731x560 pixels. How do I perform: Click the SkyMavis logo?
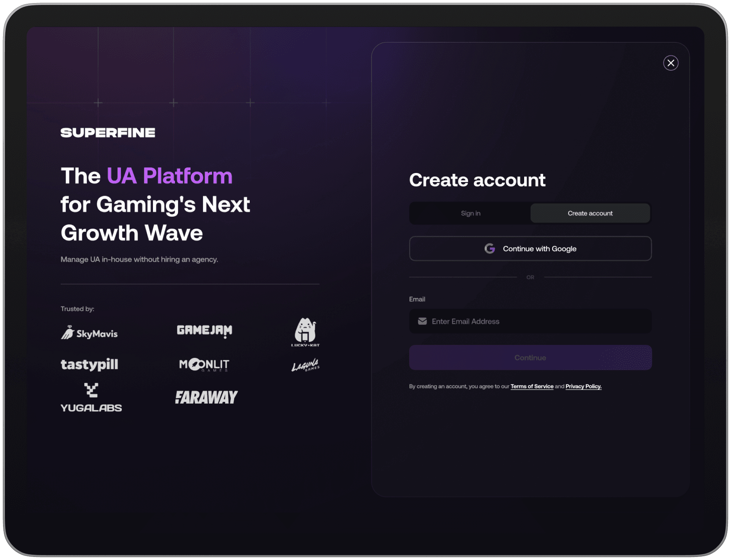tap(90, 333)
